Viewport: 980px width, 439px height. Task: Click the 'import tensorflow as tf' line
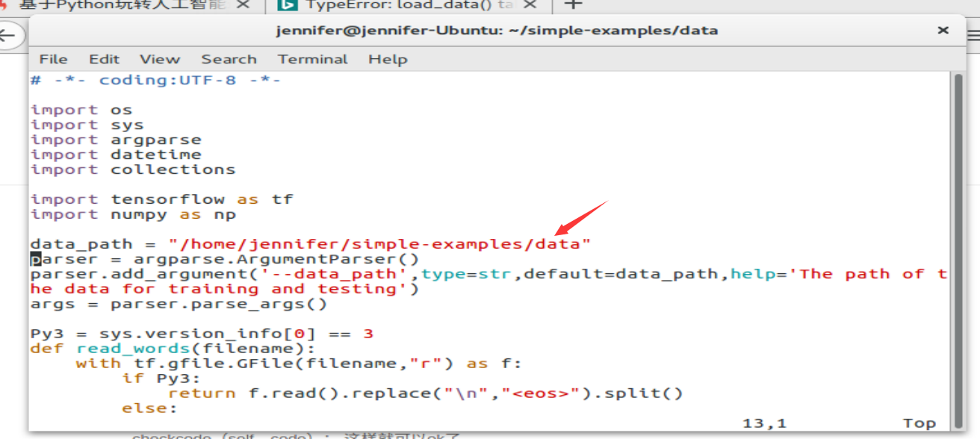(x=162, y=199)
